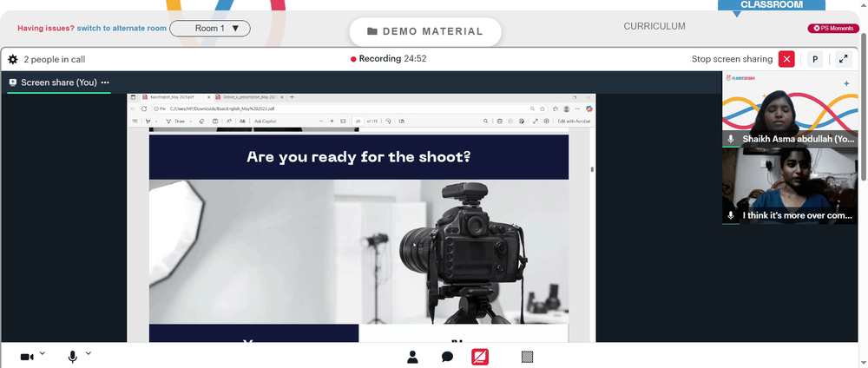This screenshot has height=368, width=868.
Task: Open browser favorites list icon
Action: [x=556, y=109]
